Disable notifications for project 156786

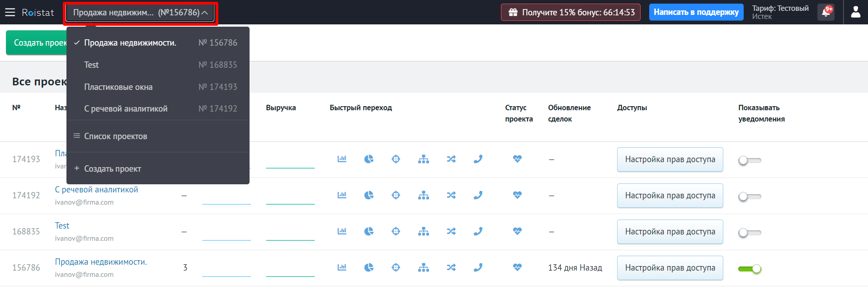click(750, 269)
